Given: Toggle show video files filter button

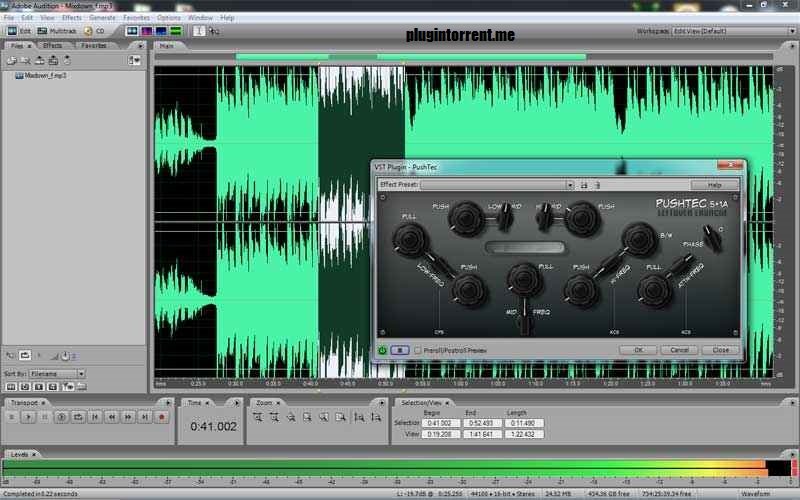Looking at the screenshot, I should coord(39,387).
